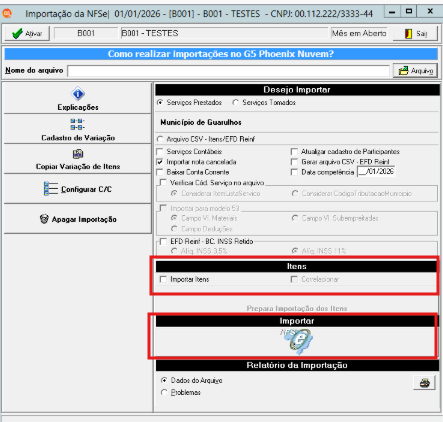Viewport: 443px width, 422px height.
Task: Click the printer icon in Relatório da Importação
Action: [424, 383]
